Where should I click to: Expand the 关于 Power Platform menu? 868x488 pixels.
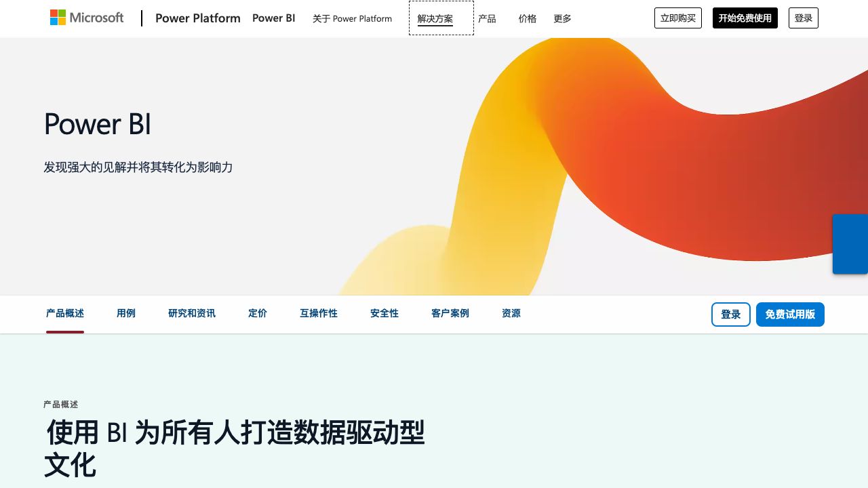352,18
